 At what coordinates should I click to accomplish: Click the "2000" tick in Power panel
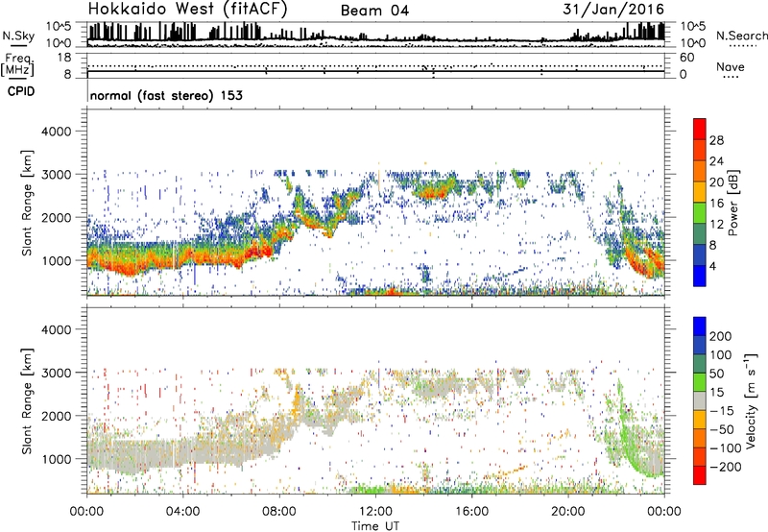click(57, 217)
